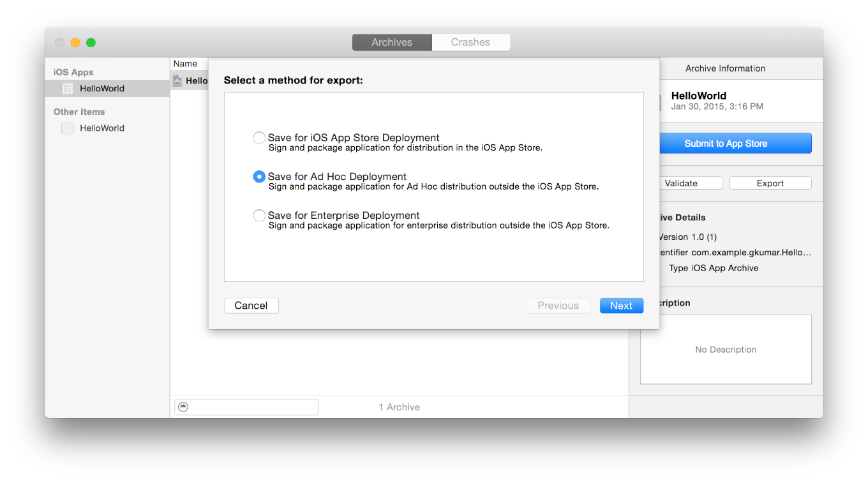Click the 'iOS Apps' section header
Image resolution: width=868 pixels, height=483 pixels.
[x=73, y=72]
